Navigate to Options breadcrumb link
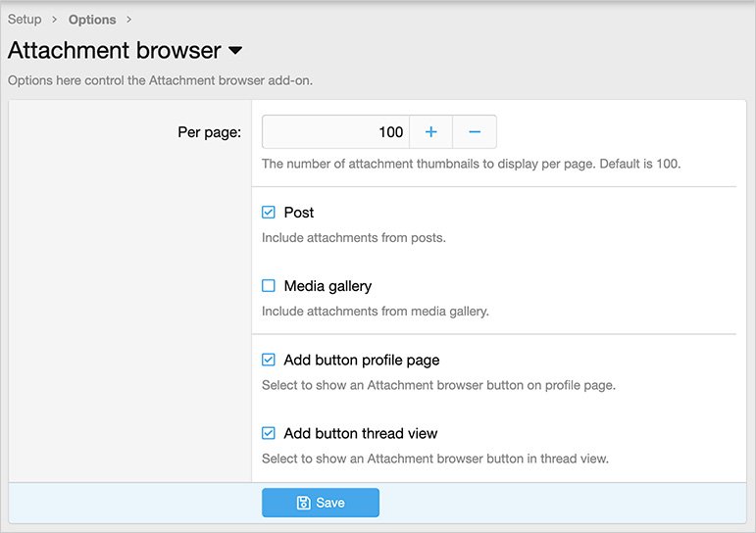This screenshot has width=756, height=533. coord(92,20)
